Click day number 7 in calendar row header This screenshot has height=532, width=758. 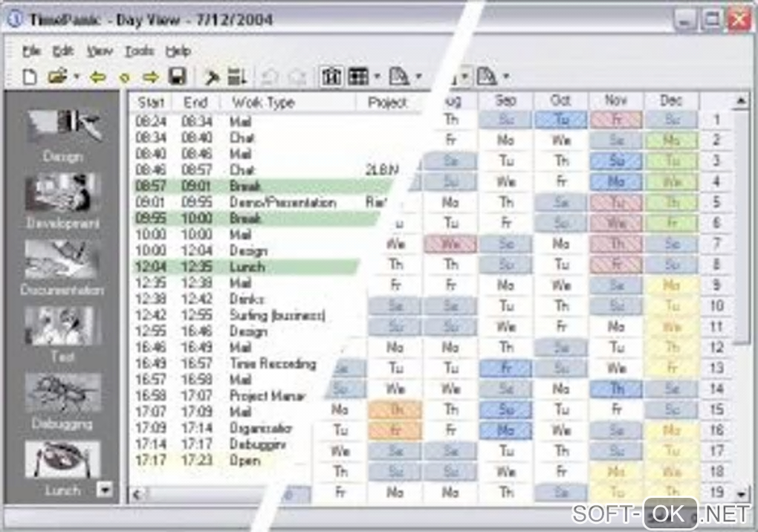(716, 244)
